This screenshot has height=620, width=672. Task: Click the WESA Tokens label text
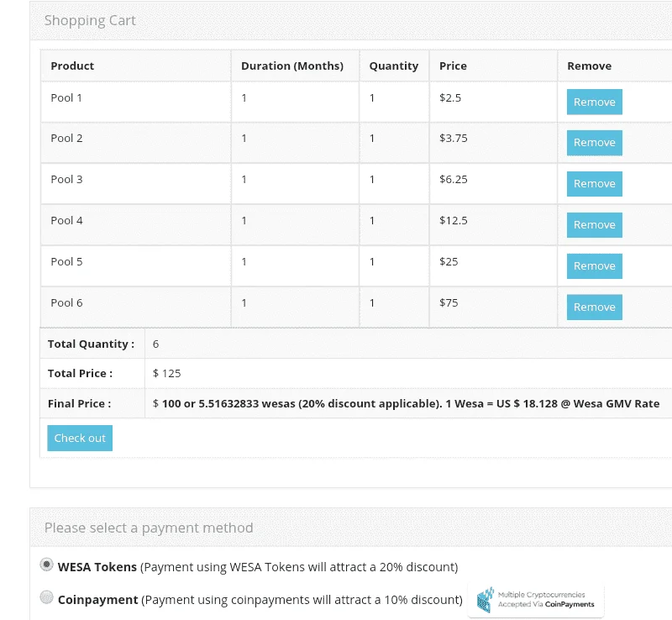(x=97, y=567)
